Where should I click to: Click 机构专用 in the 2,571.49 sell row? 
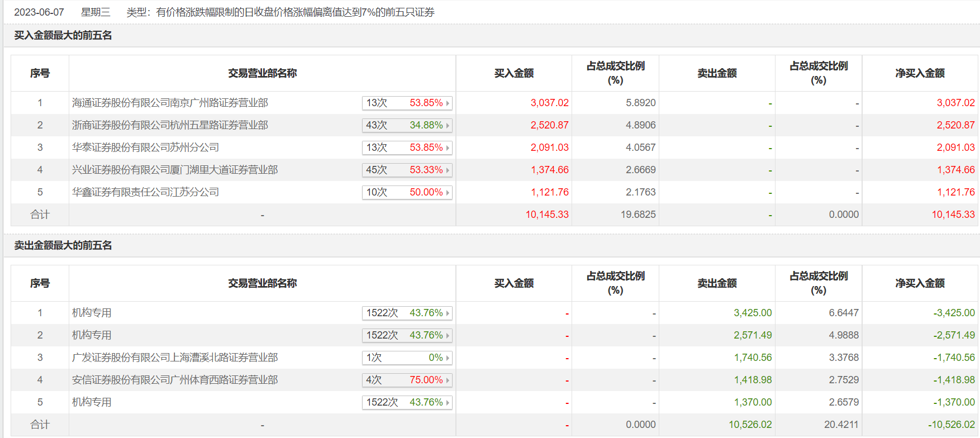pyautogui.click(x=92, y=335)
